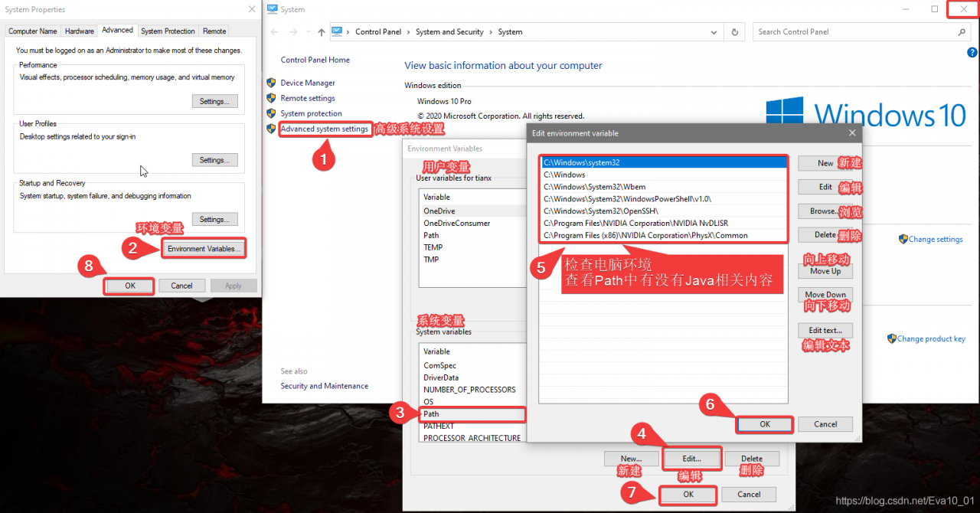Screen dimensions: 980x513
Task: Select OneDrive user variable
Action: 473,211
